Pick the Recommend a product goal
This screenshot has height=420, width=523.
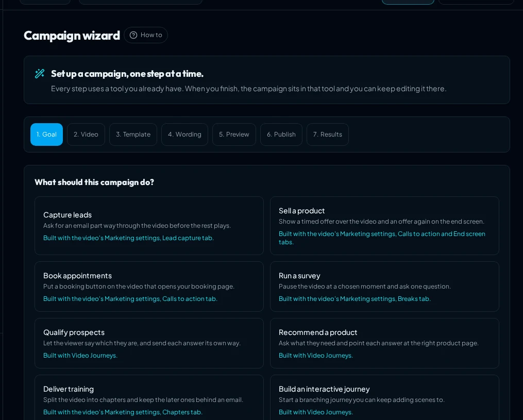pos(384,343)
